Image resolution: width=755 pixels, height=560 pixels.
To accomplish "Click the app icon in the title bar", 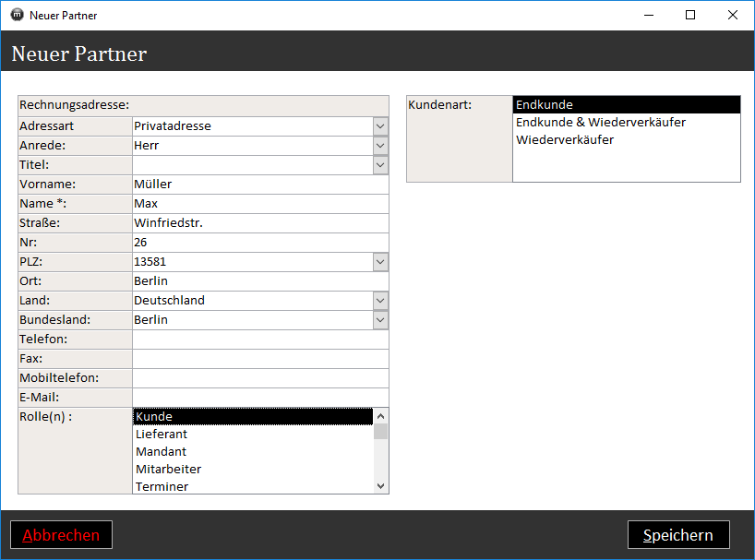I will [17, 15].
